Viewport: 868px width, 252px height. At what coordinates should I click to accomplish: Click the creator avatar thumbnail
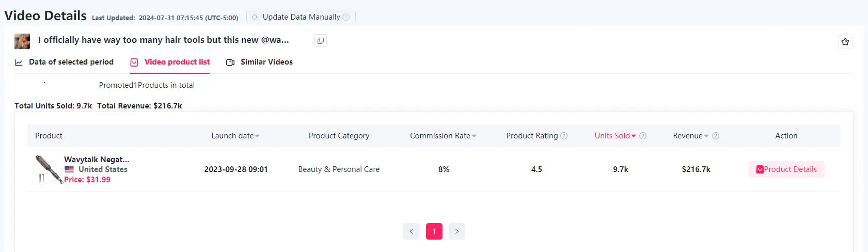pyautogui.click(x=22, y=41)
